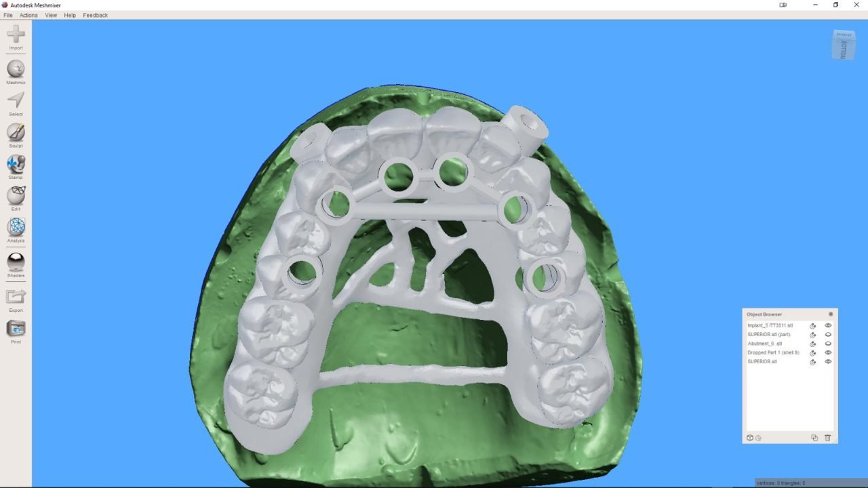Screen dimensions: 868x488
Task: Open the Actions menu
Action: [28, 15]
